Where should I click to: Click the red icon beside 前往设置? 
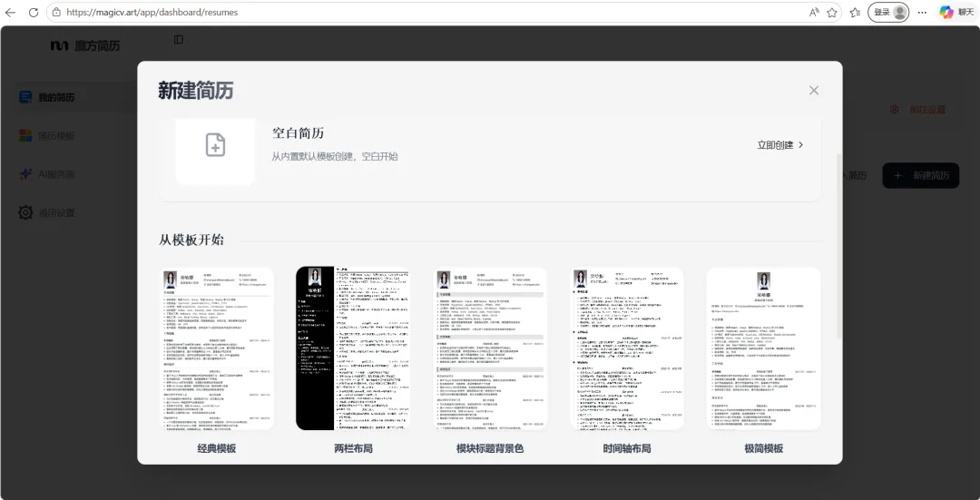895,110
